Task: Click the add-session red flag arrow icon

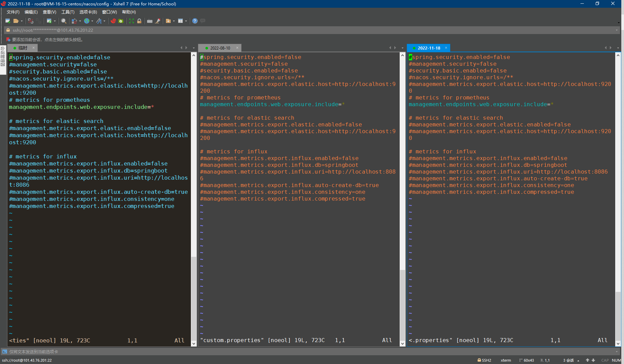Action: (8, 39)
